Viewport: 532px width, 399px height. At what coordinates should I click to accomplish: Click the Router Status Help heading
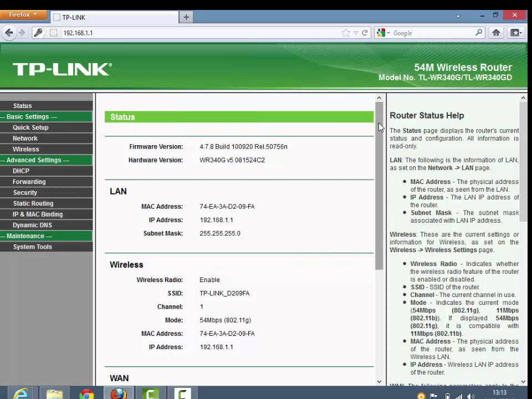[427, 115]
